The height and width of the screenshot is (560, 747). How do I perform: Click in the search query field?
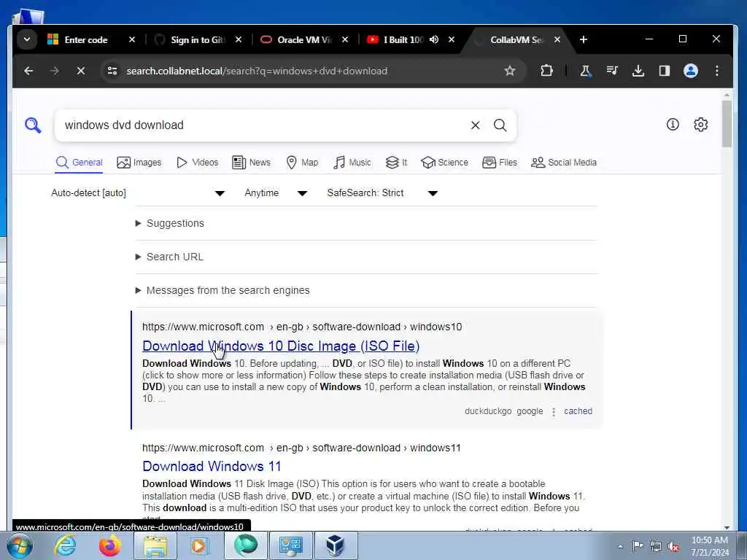[262, 125]
